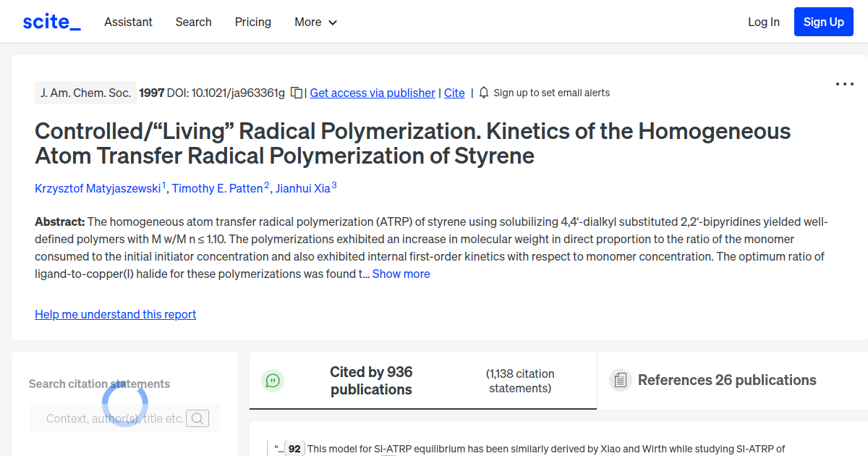Click the bell icon for email alerts

click(482, 93)
